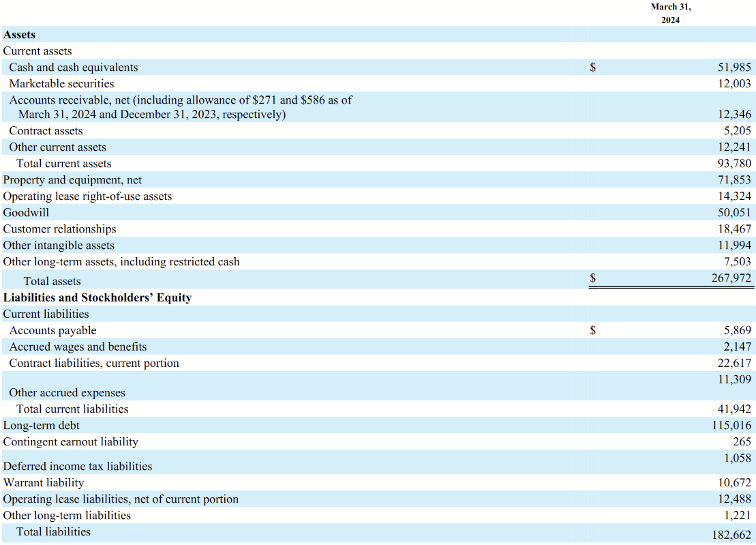The width and height of the screenshot is (756, 545).
Task: Select the value 11,309
Action: (734, 379)
